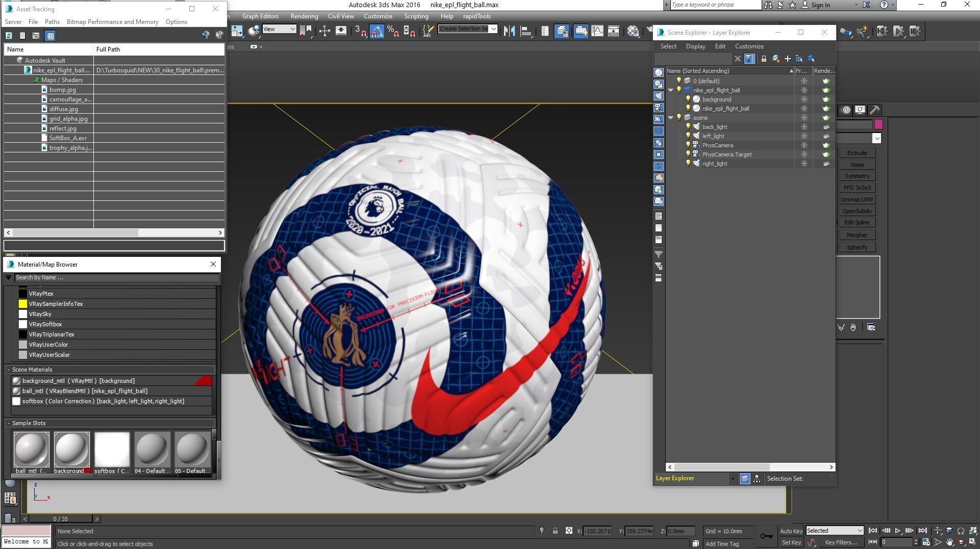Click the time slider showing 0 / 35
Image resolution: width=980 pixels, height=549 pixels.
point(61,519)
